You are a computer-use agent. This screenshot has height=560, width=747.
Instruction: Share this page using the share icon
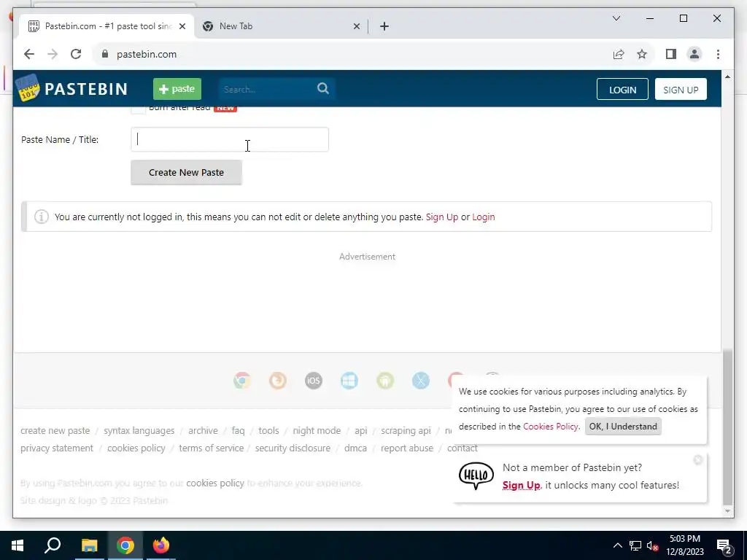619,54
